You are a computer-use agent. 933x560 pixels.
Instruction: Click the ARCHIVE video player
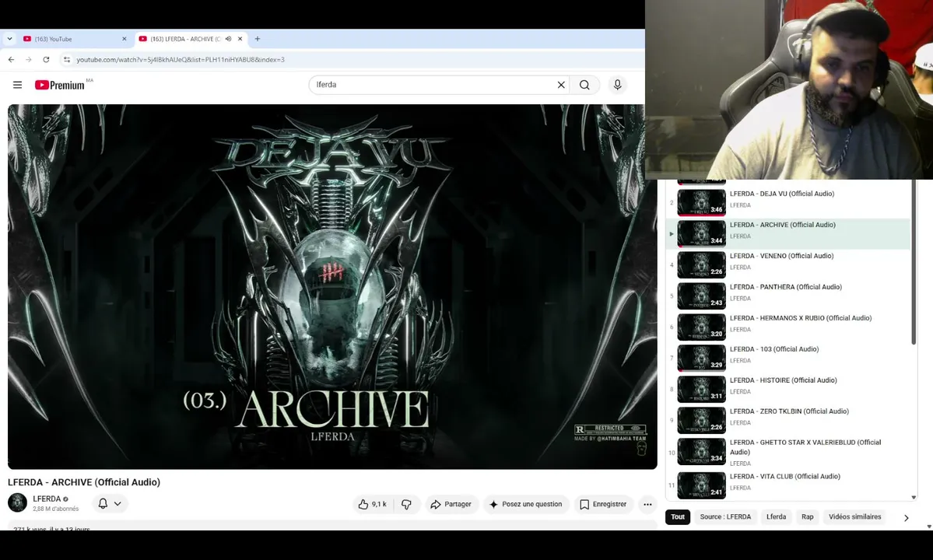click(x=332, y=286)
